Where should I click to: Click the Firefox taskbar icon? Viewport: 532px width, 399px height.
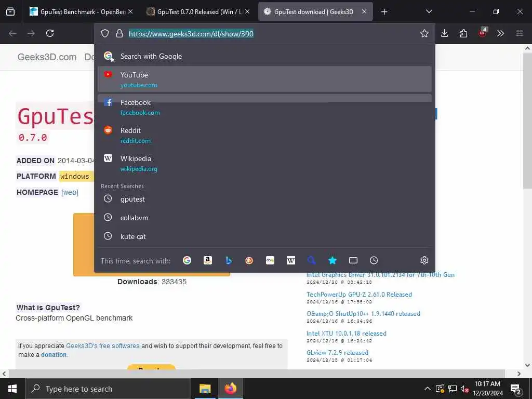230,389
